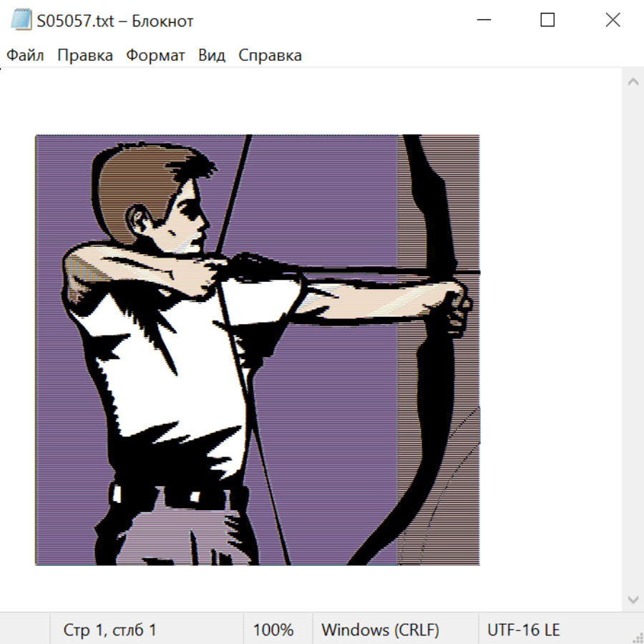Open the Справка menu
Screen dimensions: 644x644
click(x=270, y=56)
